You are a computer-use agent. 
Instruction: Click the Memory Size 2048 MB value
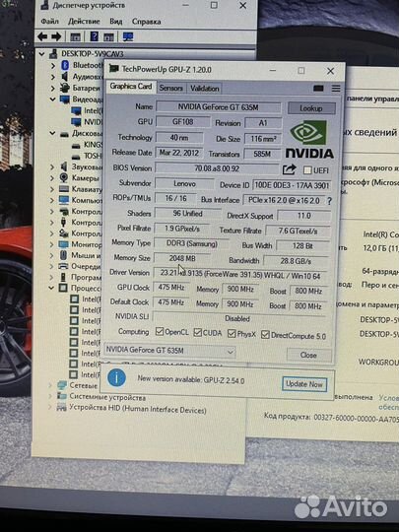[182, 258]
